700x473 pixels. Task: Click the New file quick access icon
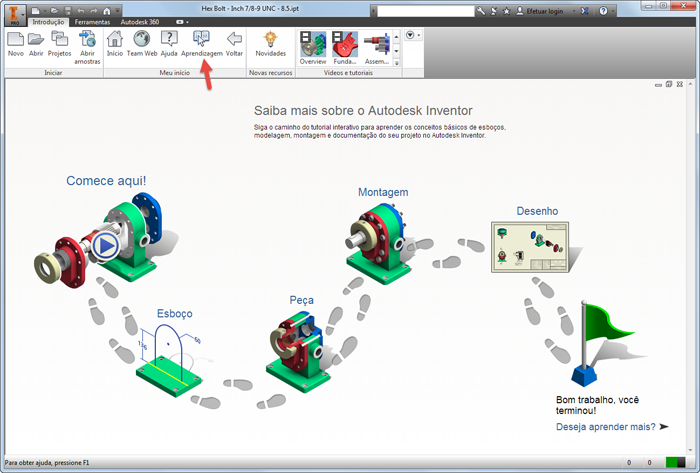point(36,11)
